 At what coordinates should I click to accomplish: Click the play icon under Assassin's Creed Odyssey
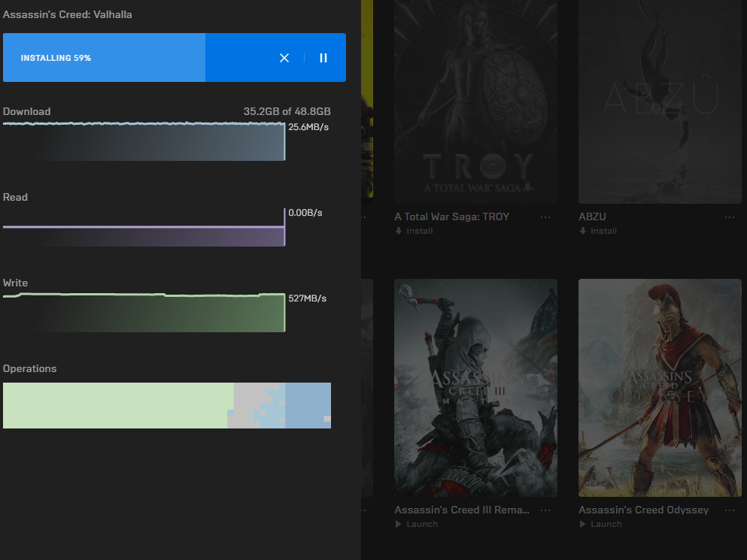[583, 524]
